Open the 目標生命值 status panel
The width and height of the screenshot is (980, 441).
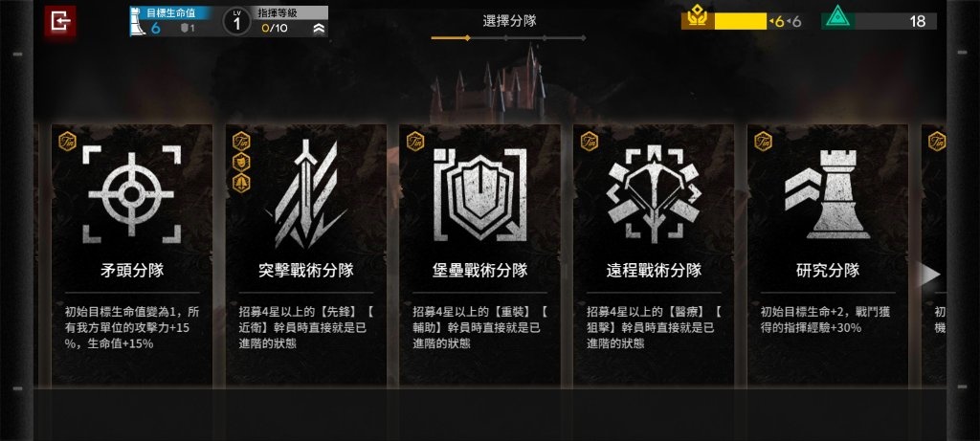click(x=172, y=21)
